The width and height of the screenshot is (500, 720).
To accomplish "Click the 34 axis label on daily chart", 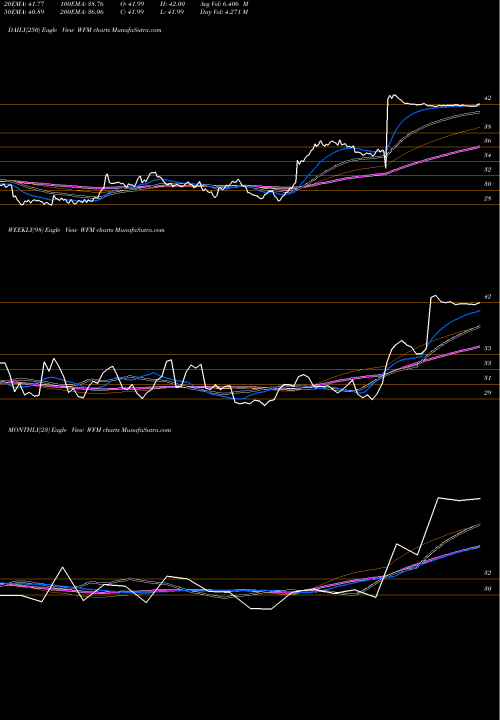I will [488, 156].
